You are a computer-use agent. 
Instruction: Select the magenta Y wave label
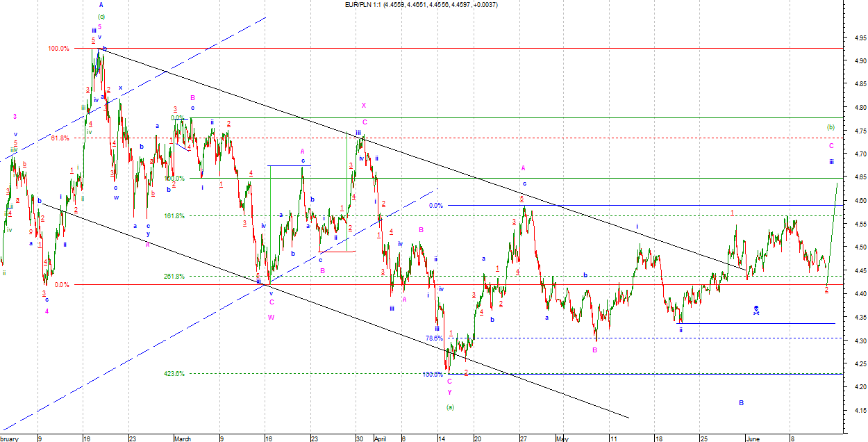coord(449,392)
